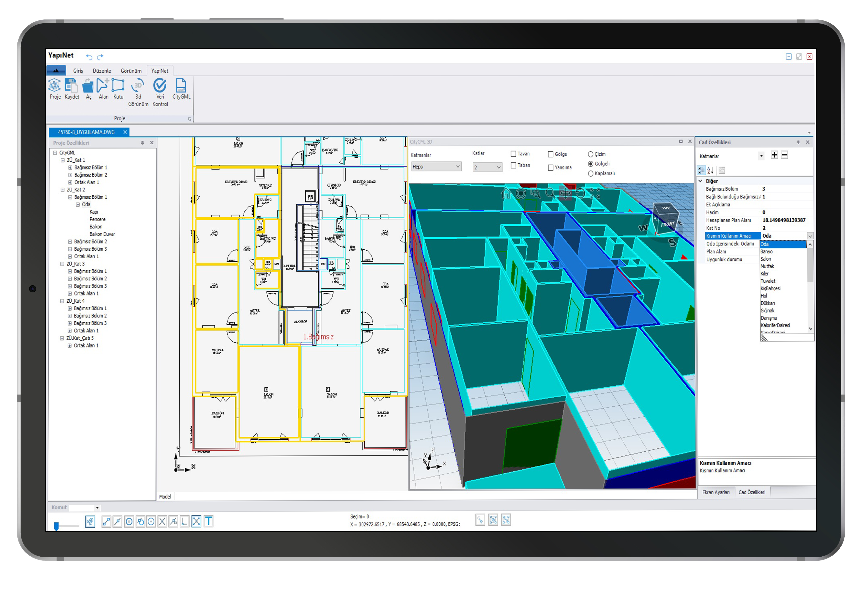Enable the Tavan checkbox
The width and height of the screenshot is (868, 594).
click(x=514, y=154)
